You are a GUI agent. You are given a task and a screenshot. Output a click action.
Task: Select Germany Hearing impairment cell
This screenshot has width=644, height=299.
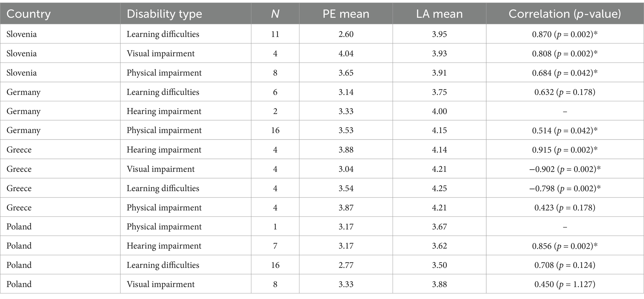pos(164,111)
